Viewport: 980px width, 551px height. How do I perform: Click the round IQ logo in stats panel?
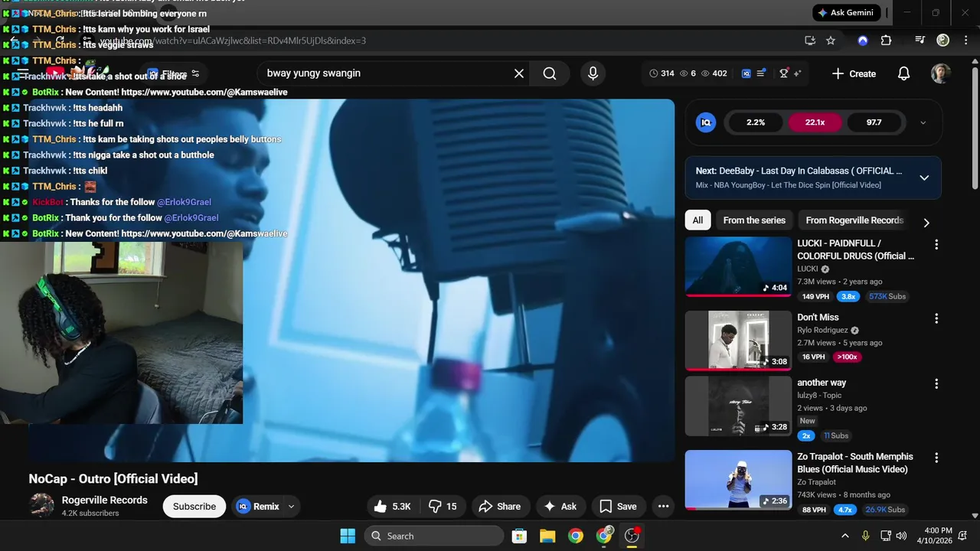[x=706, y=122]
